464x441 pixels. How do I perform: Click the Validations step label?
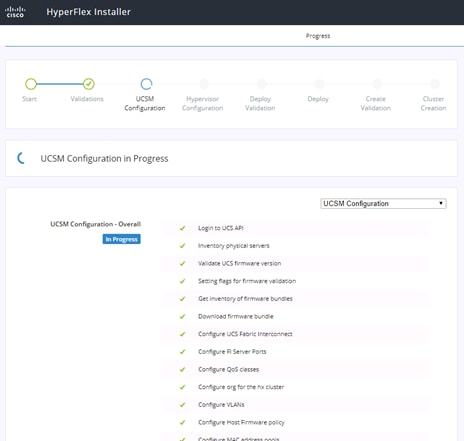87,99
